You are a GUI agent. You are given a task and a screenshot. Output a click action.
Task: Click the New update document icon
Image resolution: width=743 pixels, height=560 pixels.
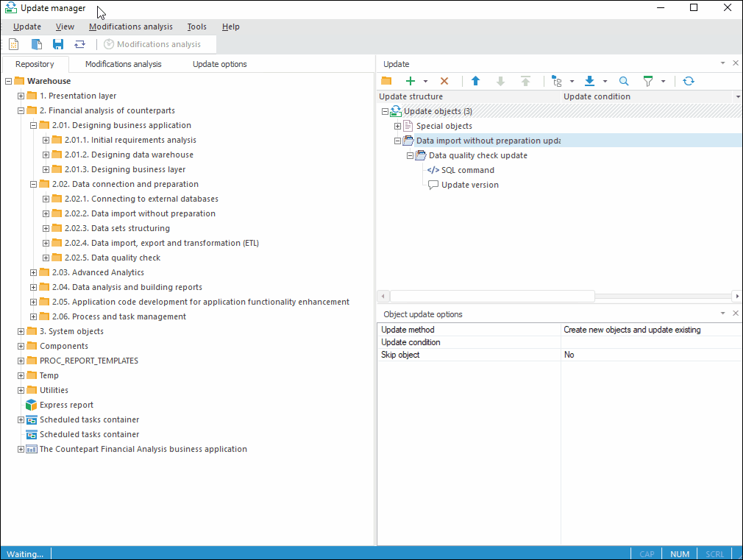tap(14, 44)
